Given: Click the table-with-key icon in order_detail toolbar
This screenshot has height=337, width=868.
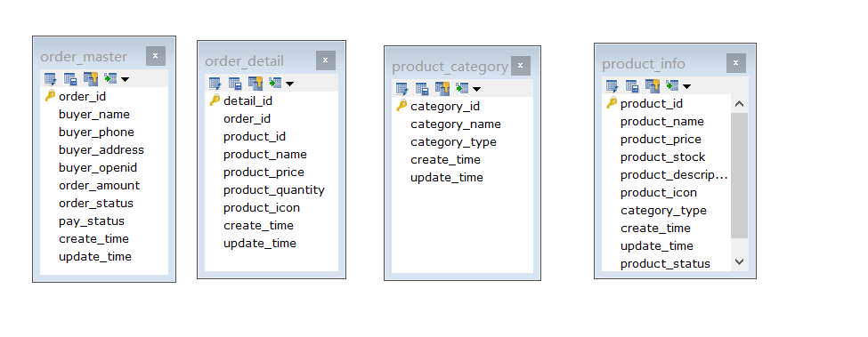Looking at the screenshot, I should (x=256, y=84).
